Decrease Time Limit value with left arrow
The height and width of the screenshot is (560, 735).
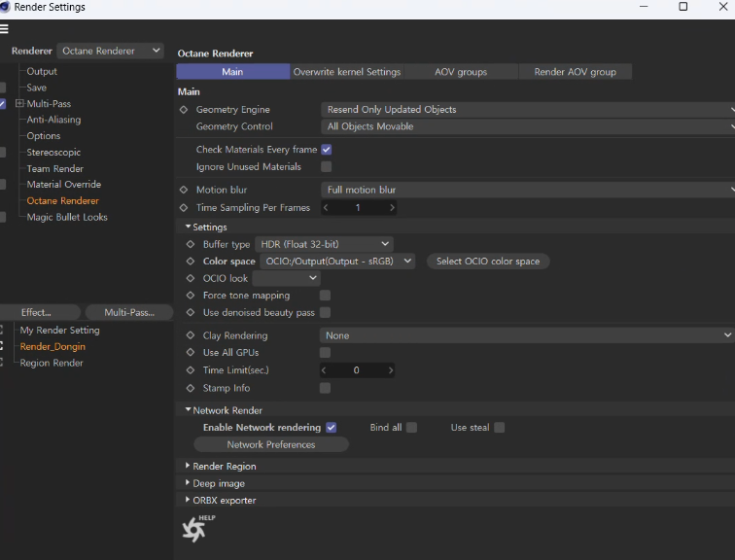point(324,370)
